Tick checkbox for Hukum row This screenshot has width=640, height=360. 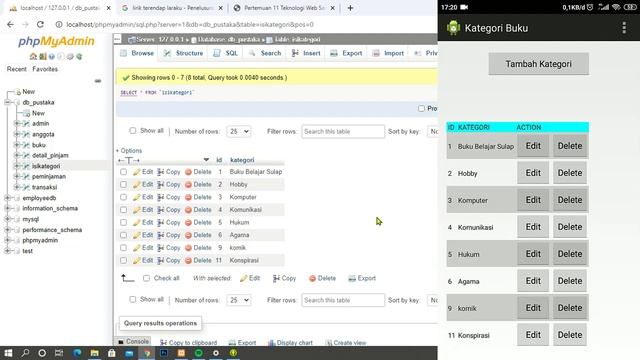pyautogui.click(x=123, y=222)
